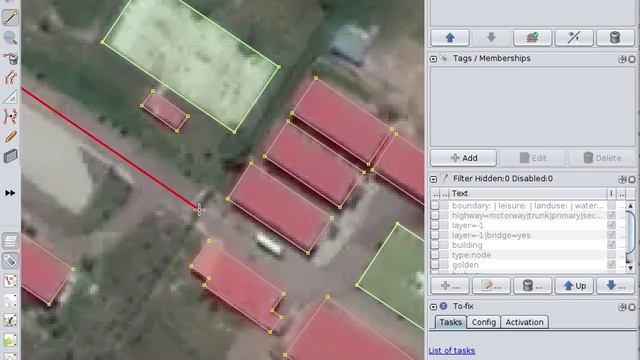Image resolution: width=640 pixels, height=360 pixels.
Task: Click 'layer=-1|bridge=yes' filter row text
Action: tap(491, 235)
